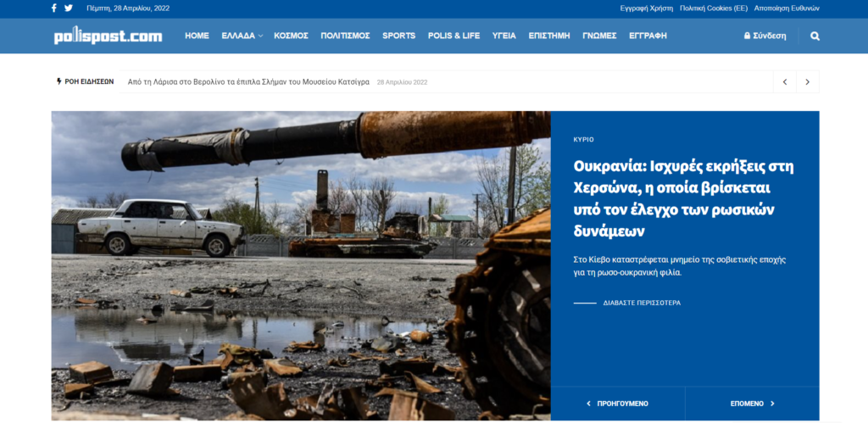
Task: Expand the ΕΛΛΑΔΑ dropdown menu
Action: [242, 36]
